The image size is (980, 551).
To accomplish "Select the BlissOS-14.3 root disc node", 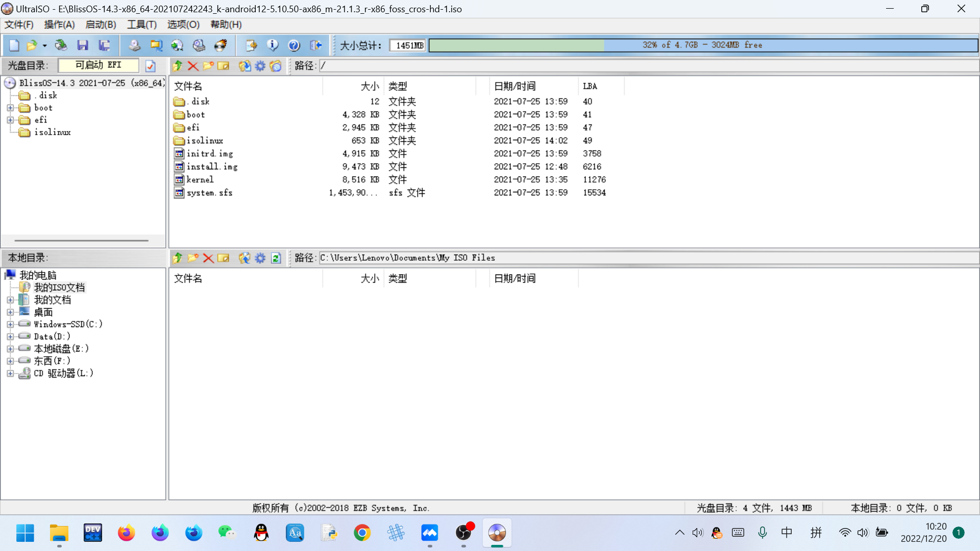I will 92,83.
